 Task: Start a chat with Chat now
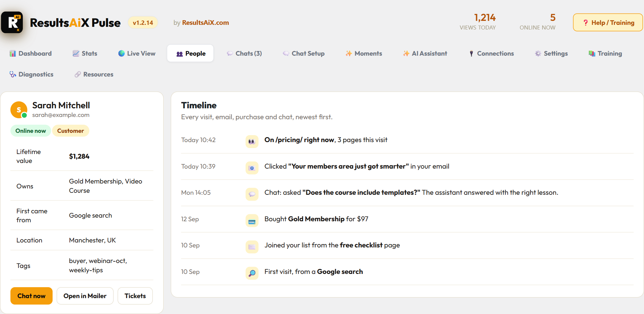31,296
